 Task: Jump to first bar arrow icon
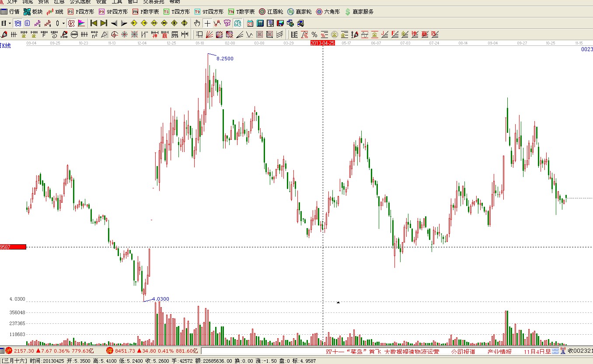pos(94,23)
